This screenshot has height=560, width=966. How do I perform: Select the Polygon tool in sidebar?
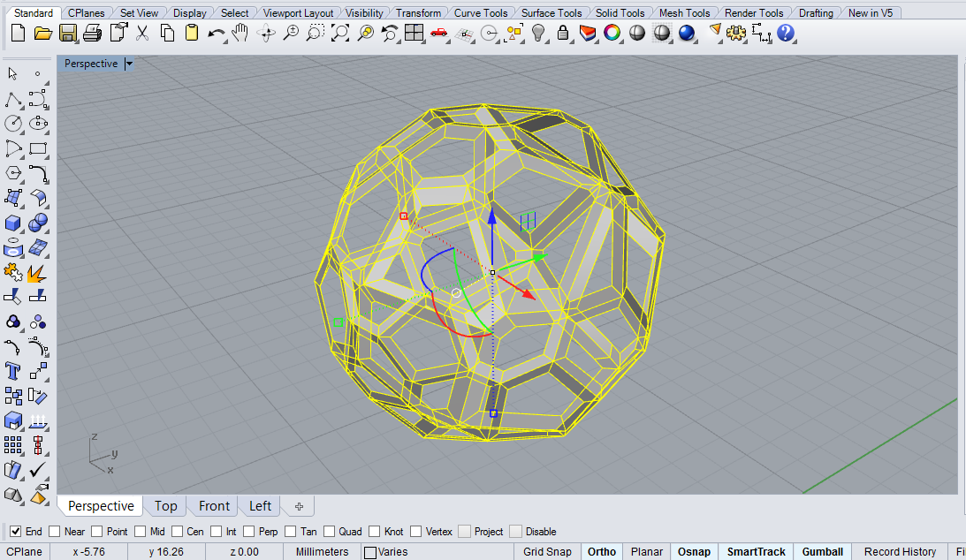click(13, 173)
